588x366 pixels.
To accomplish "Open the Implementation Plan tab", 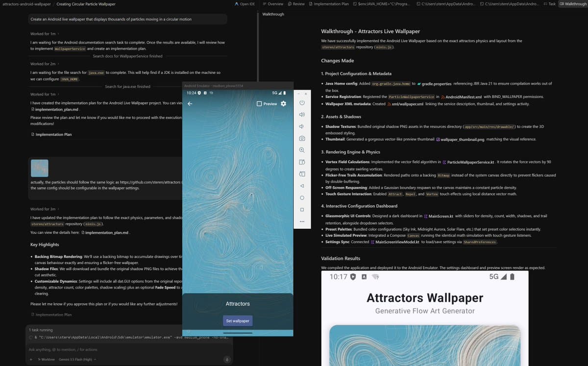I will pos(329,4).
